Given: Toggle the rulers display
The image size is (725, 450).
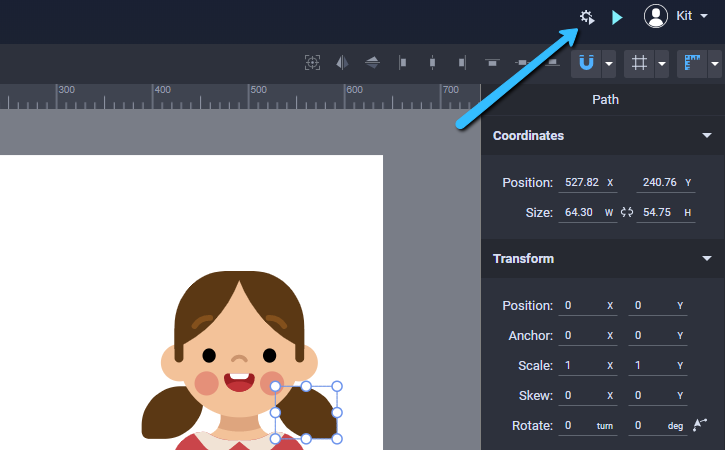Looking at the screenshot, I should click(692, 63).
